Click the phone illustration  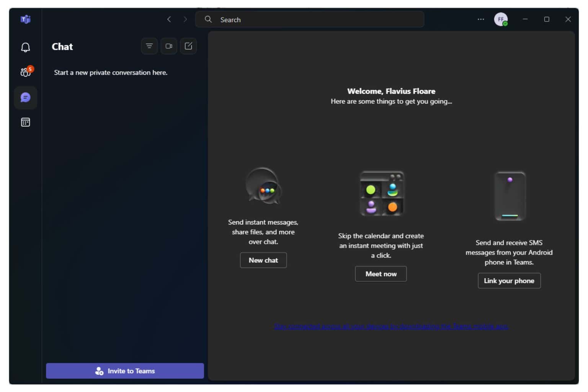[x=510, y=196]
